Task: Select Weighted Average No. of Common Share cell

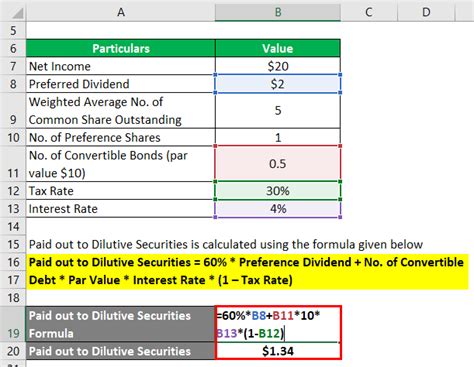Action: (121, 111)
